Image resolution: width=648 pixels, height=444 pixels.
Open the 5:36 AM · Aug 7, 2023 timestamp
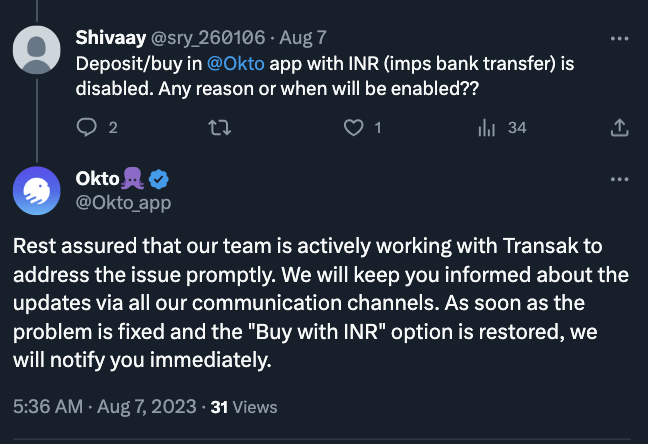103,407
